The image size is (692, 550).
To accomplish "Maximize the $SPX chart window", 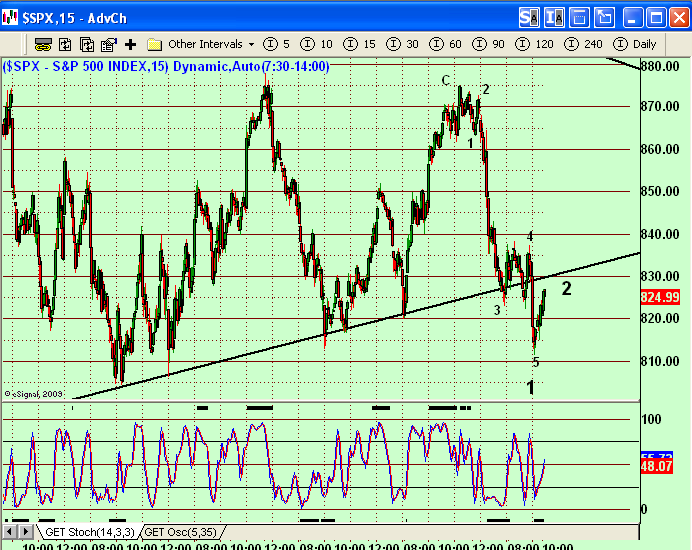I will point(656,18).
